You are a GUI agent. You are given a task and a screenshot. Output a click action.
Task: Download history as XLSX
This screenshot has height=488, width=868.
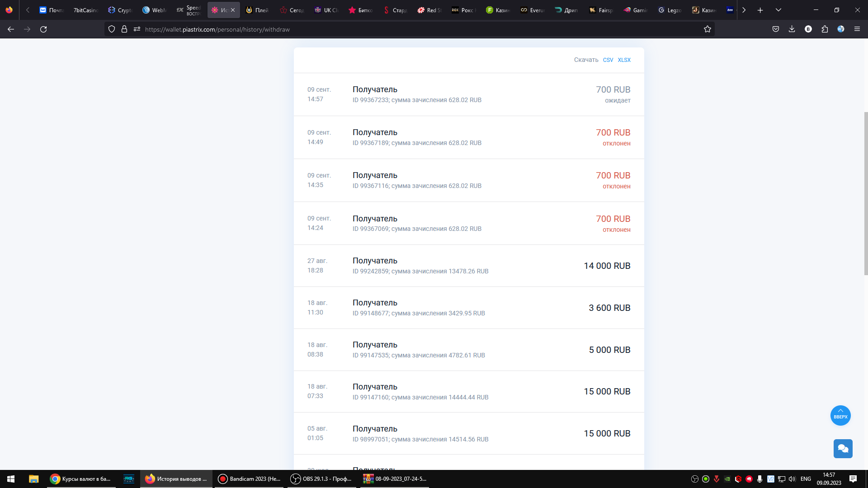(x=624, y=60)
